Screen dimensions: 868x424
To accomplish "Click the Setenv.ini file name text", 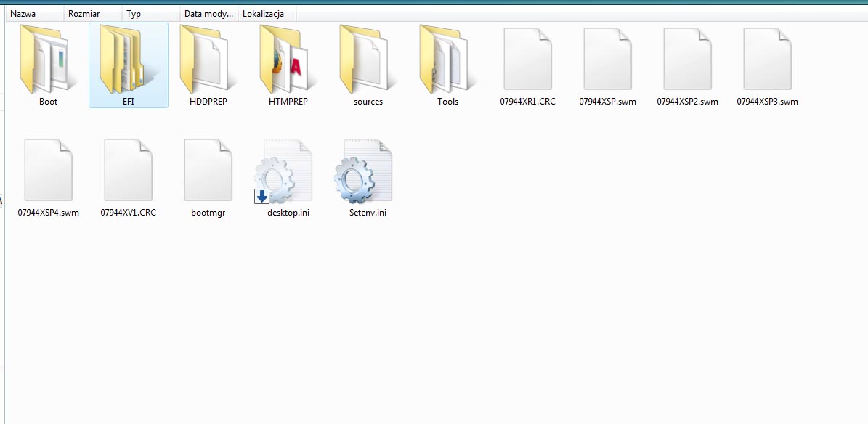I will tap(368, 213).
